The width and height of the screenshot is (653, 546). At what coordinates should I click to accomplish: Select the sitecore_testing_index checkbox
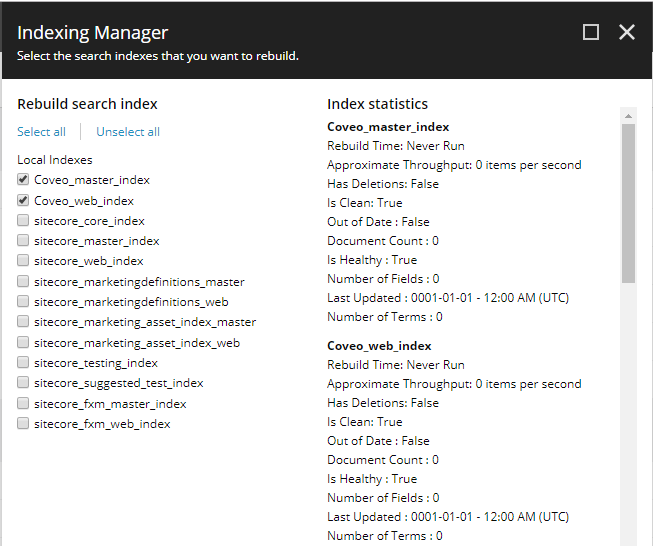tap(23, 362)
